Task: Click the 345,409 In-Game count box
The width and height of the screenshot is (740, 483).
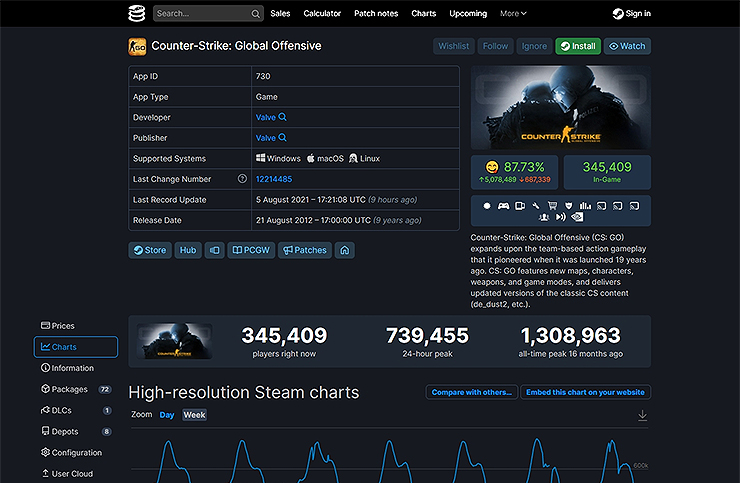Action: tap(607, 172)
